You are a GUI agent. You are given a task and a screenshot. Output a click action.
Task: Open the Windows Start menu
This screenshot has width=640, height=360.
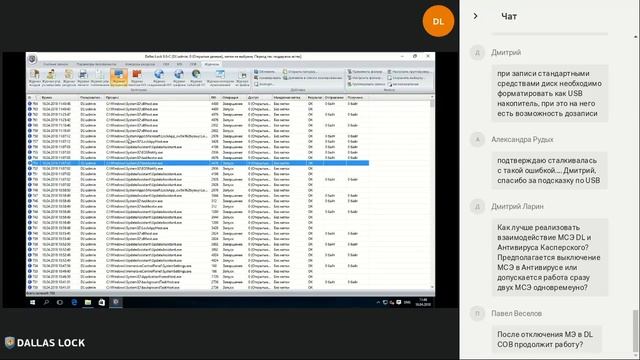[32, 302]
